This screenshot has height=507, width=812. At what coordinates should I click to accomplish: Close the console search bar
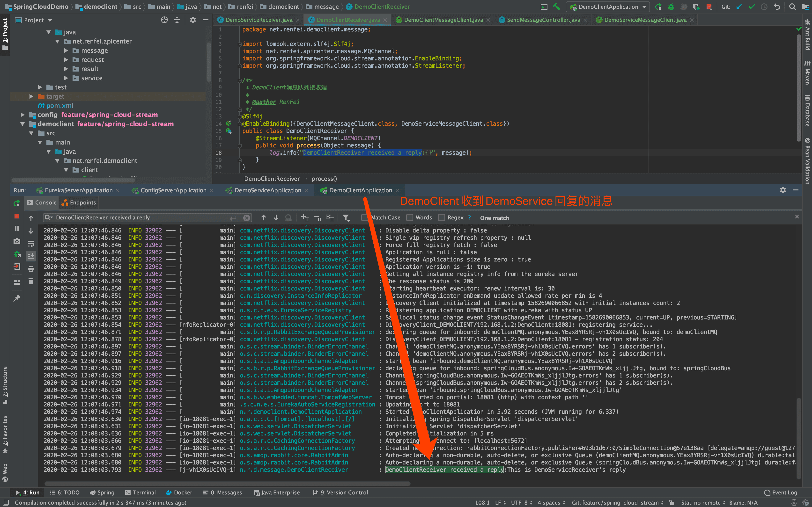tap(797, 217)
